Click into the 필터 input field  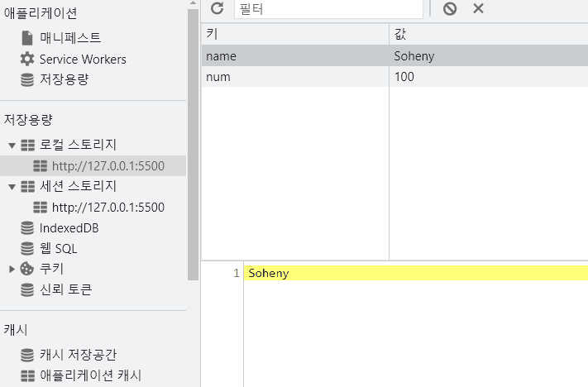pos(328,8)
